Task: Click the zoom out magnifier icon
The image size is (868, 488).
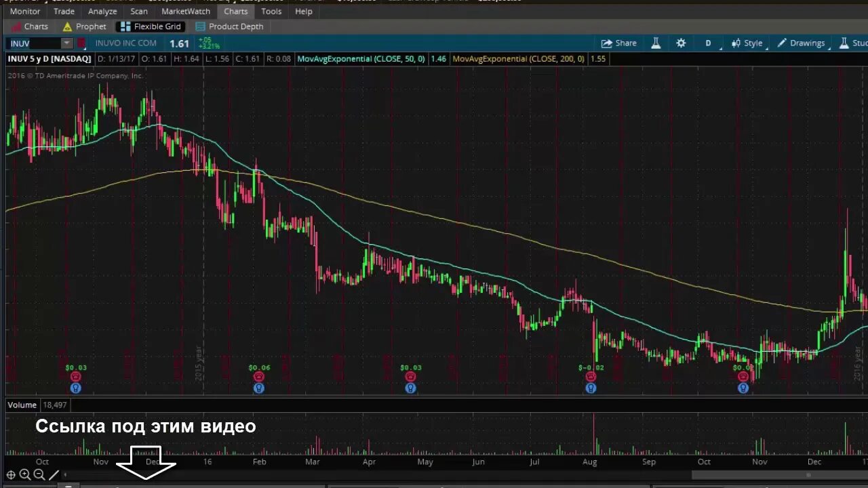Action: click(39, 475)
